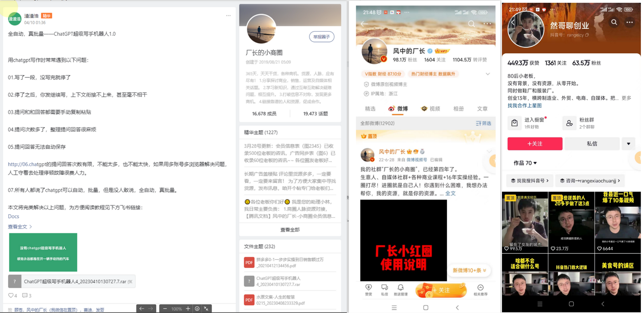Viewport: 644px width, 313px height.
Task: Open 拼多多0-1 PDF file
Action: pyautogui.click(x=290, y=262)
